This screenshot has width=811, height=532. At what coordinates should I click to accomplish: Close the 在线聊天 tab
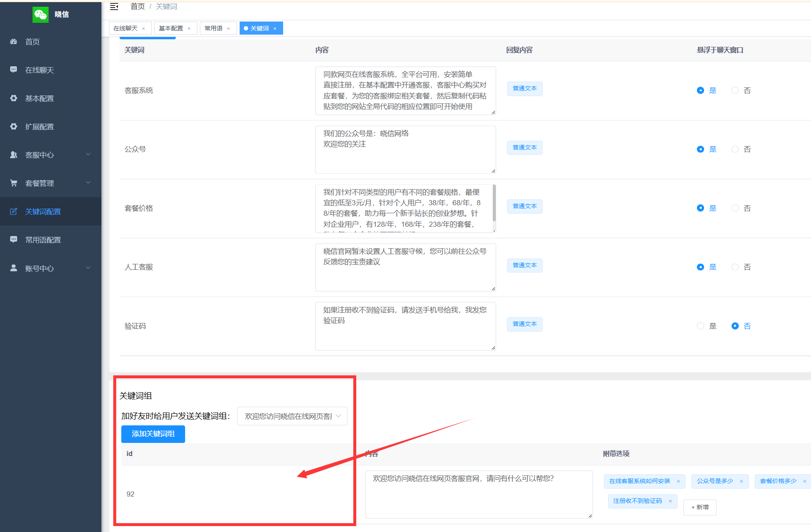144,29
